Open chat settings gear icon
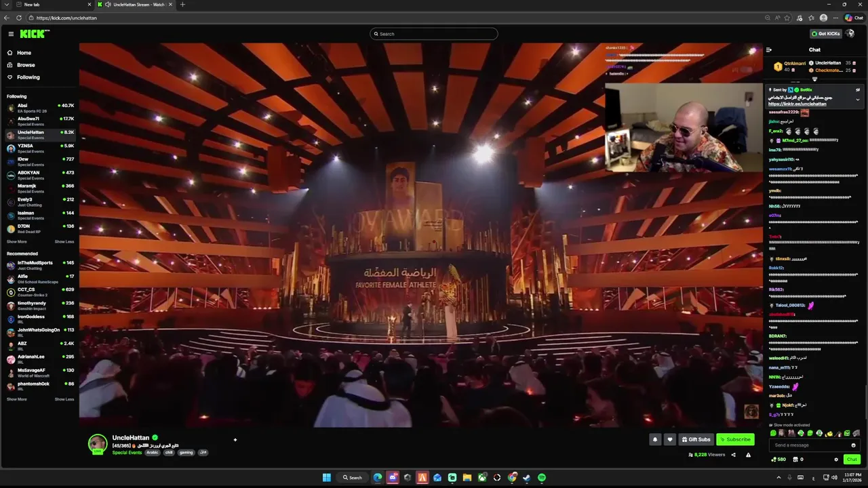The width and height of the screenshot is (868, 488). pos(836,460)
